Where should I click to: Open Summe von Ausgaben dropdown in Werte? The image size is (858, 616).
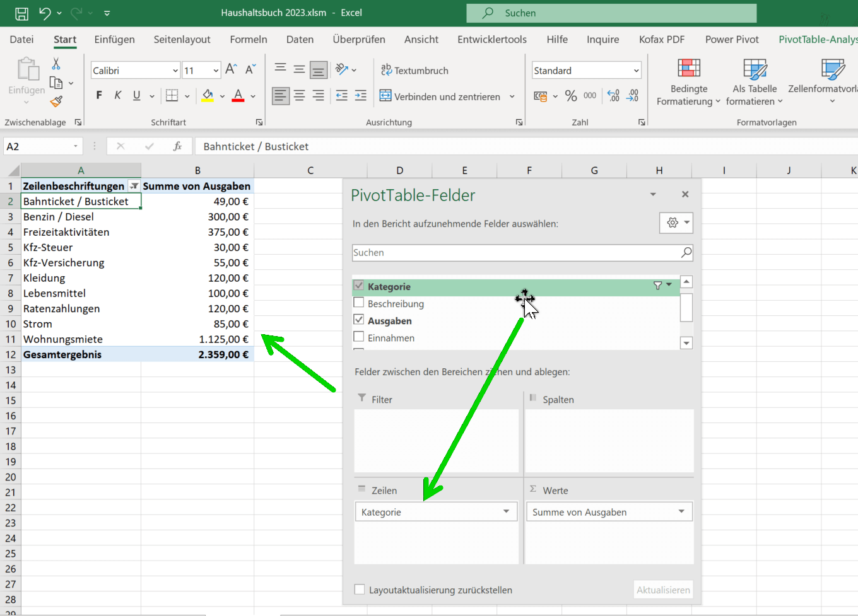pyautogui.click(x=681, y=511)
